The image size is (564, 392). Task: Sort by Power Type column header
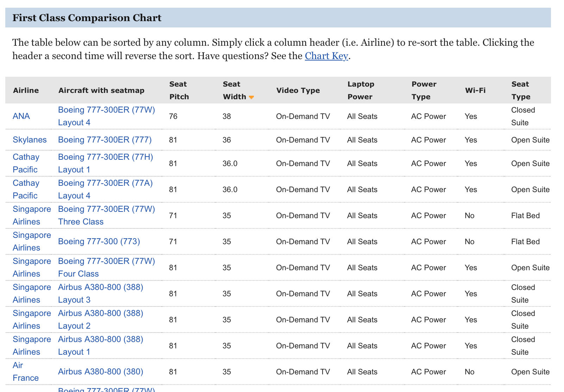pos(424,90)
